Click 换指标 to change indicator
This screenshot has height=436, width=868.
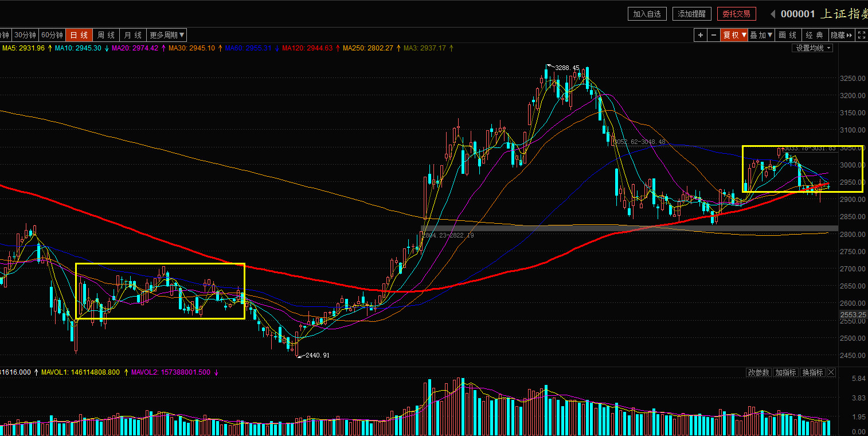(812, 372)
